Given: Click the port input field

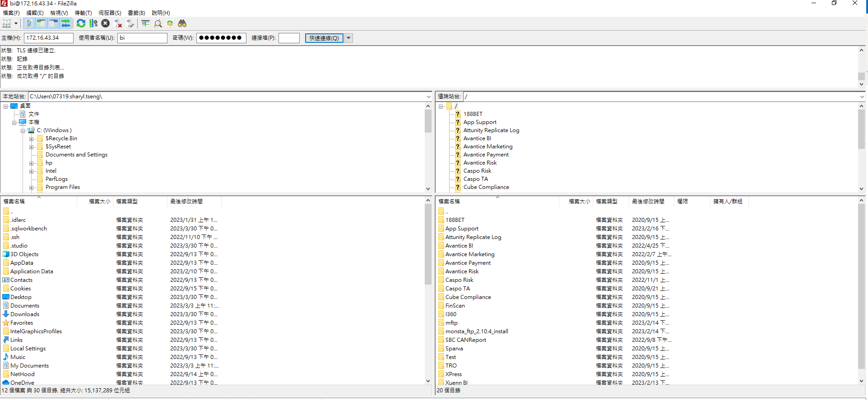Looking at the screenshot, I should (289, 38).
